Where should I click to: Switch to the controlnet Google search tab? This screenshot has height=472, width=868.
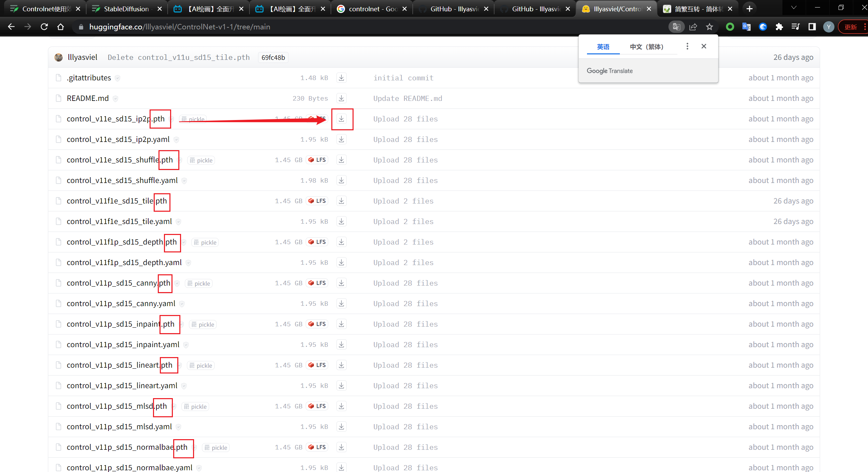click(371, 9)
